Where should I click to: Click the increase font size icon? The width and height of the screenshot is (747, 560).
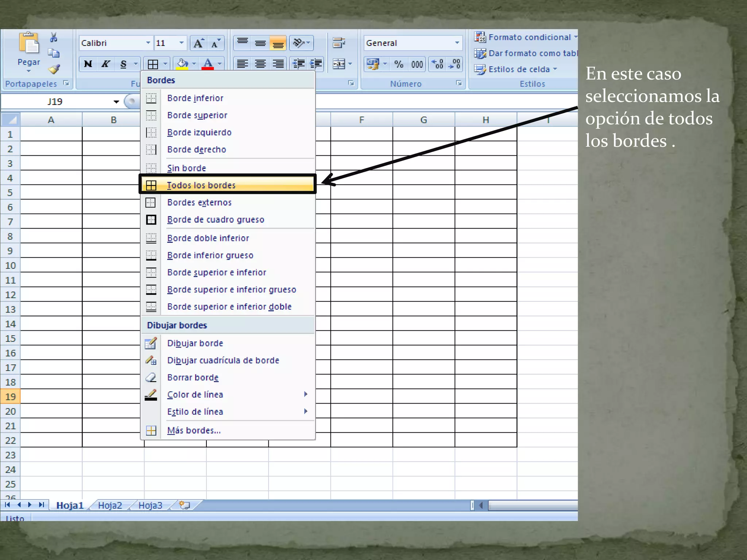click(198, 43)
